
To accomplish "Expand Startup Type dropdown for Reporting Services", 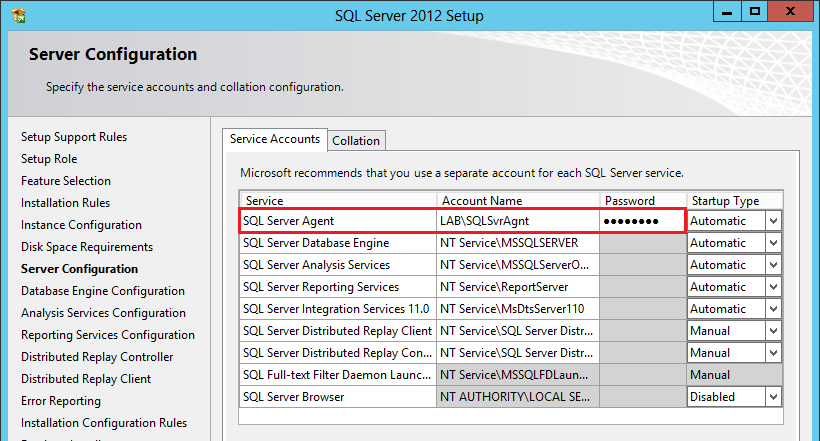I will coord(773,287).
